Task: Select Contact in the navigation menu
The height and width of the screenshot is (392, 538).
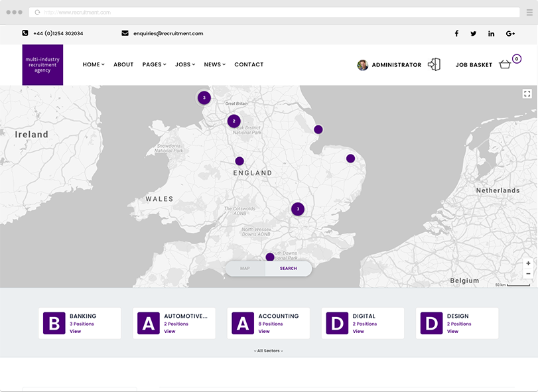Action: (249, 64)
